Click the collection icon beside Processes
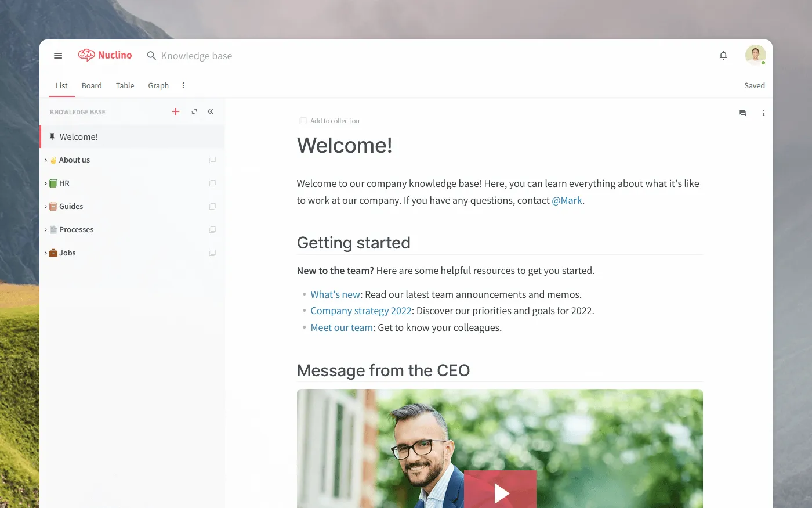 (x=212, y=230)
